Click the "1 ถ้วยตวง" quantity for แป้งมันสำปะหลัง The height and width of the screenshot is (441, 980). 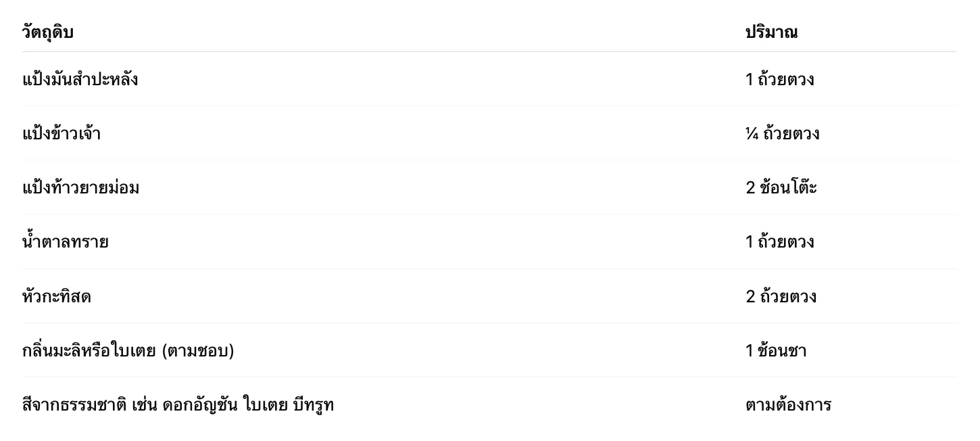click(x=779, y=80)
